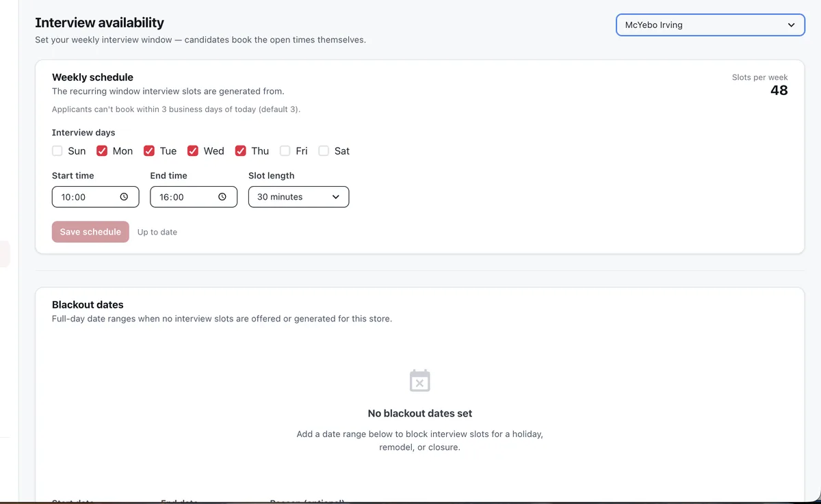Uncheck the Mon interview day
Viewport: 821px width, 504px height.
click(102, 151)
